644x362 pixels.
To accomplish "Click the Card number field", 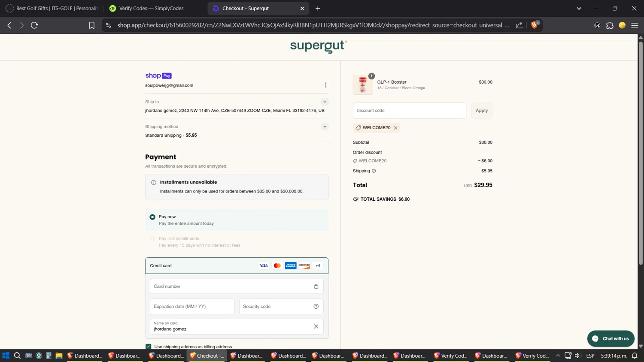I will (237, 286).
